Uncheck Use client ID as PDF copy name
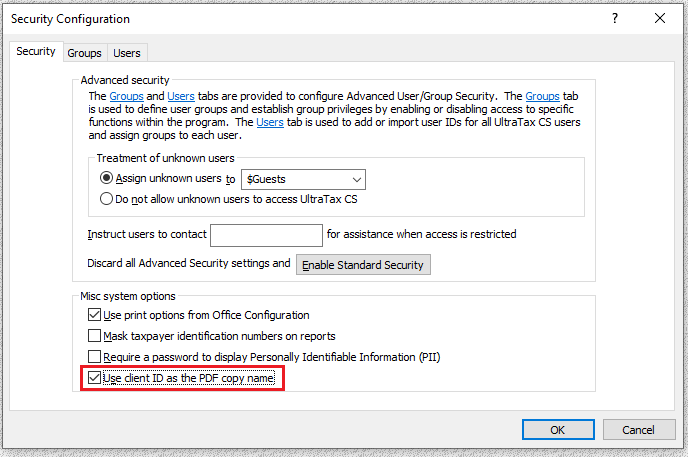This screenshot has height=457, width=688. [95, 378]
